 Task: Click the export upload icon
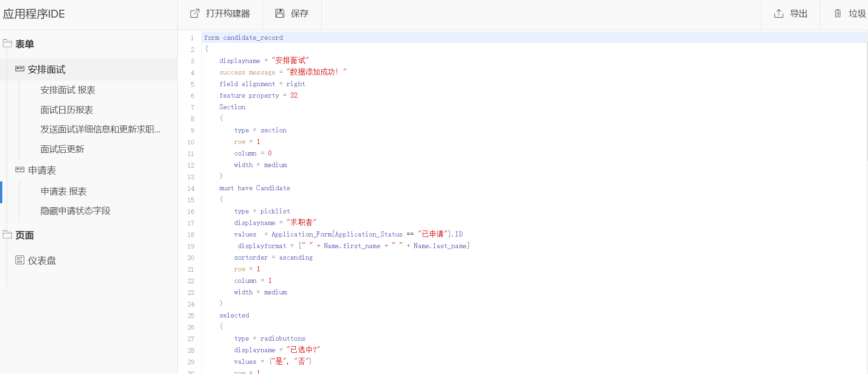pyautogui.click(x=779, y=13)
